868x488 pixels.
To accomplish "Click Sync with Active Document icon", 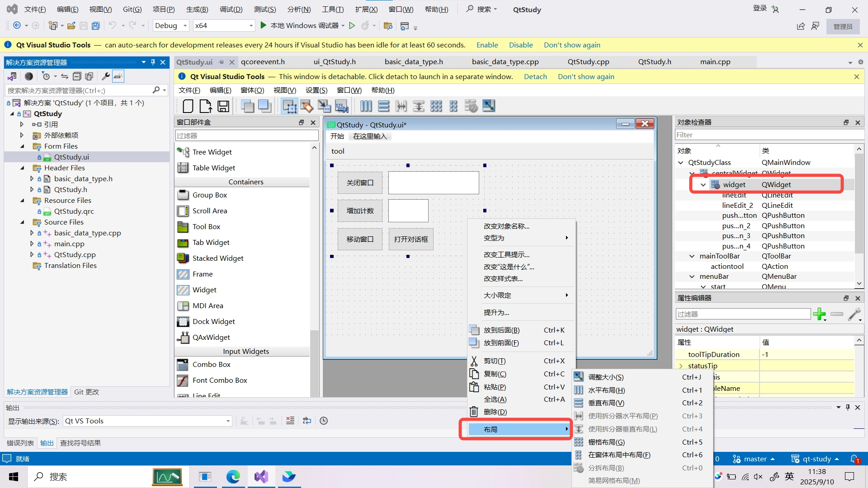I will pyautogui.click(x=65, y=76).
